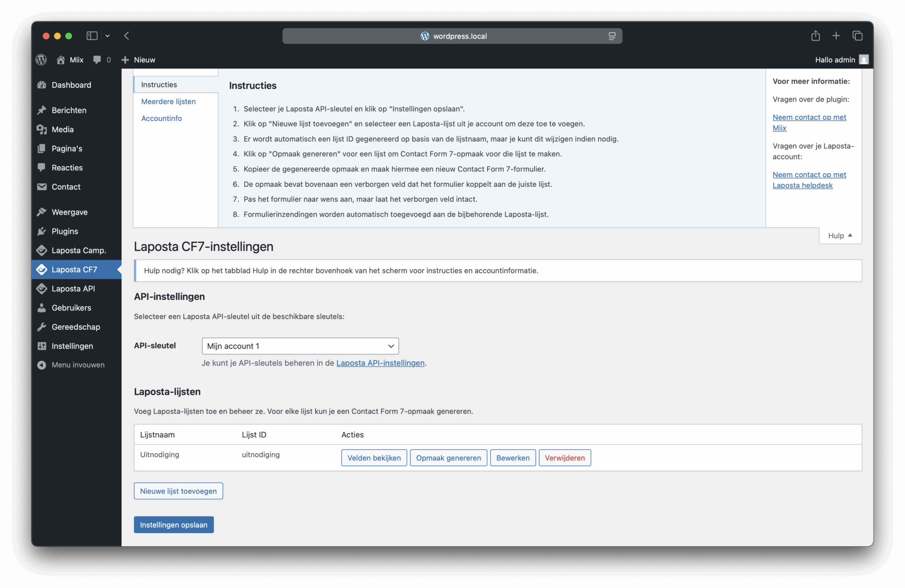This screenshot has height=588, width=905.
Task: Click Opmaak genereren for Uitnodiging
Action: (x=449, y=458)
